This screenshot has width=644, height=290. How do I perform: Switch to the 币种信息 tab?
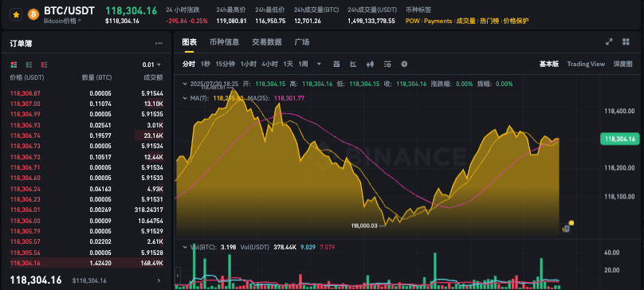click(224, 42)
